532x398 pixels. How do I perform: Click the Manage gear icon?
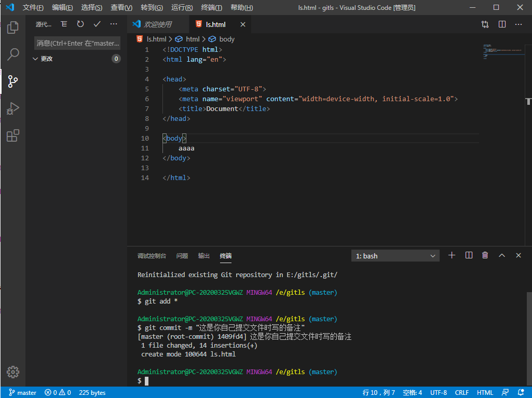tap(13, 372)
